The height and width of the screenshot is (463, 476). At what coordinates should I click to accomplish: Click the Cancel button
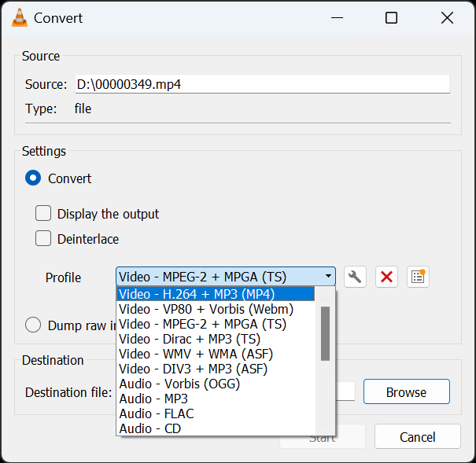coord(418,436)
